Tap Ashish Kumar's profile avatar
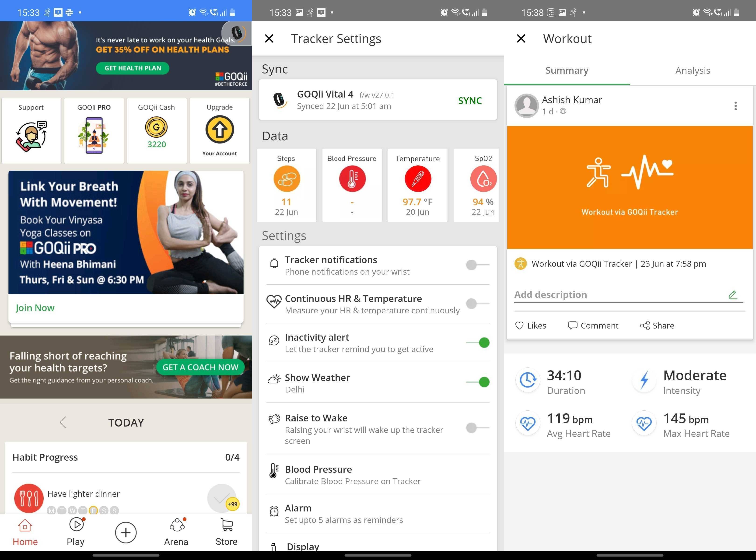The image size is (756, 560). (x=526, y=106)
